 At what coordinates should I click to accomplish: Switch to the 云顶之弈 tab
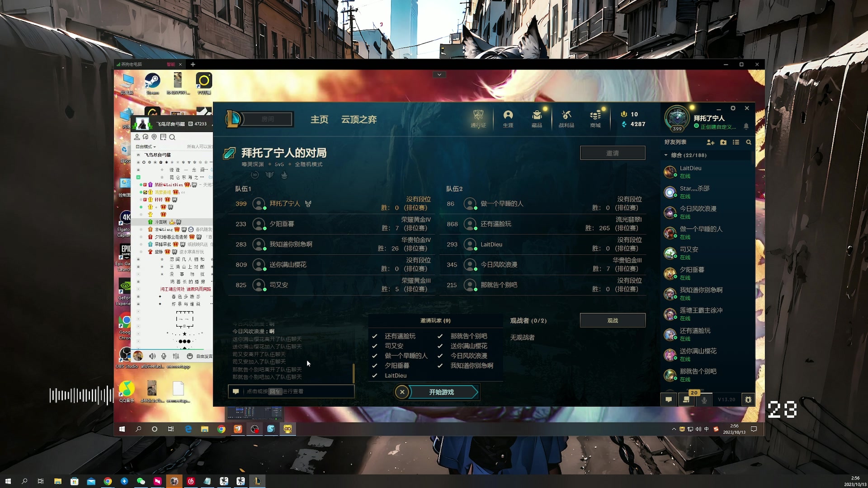359,119
